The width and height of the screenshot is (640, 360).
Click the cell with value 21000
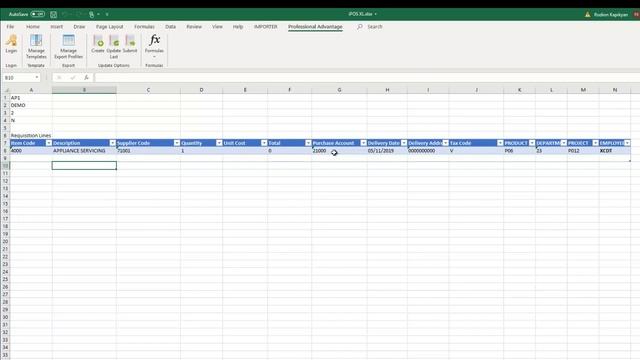click(x=339, y=151)
